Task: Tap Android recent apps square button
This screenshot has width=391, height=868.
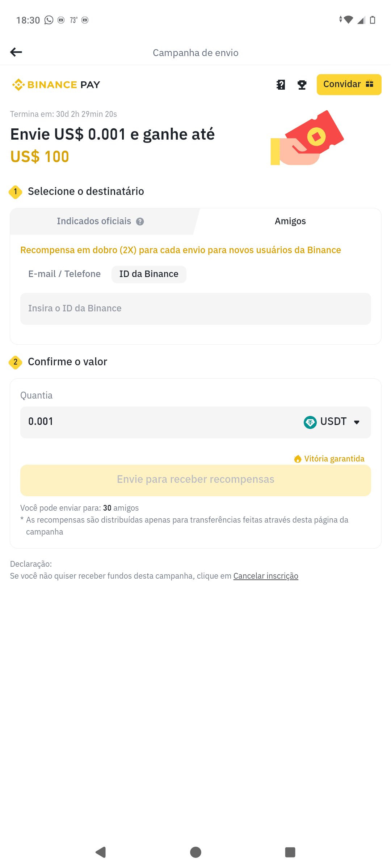Action: (x=290, y=852)
